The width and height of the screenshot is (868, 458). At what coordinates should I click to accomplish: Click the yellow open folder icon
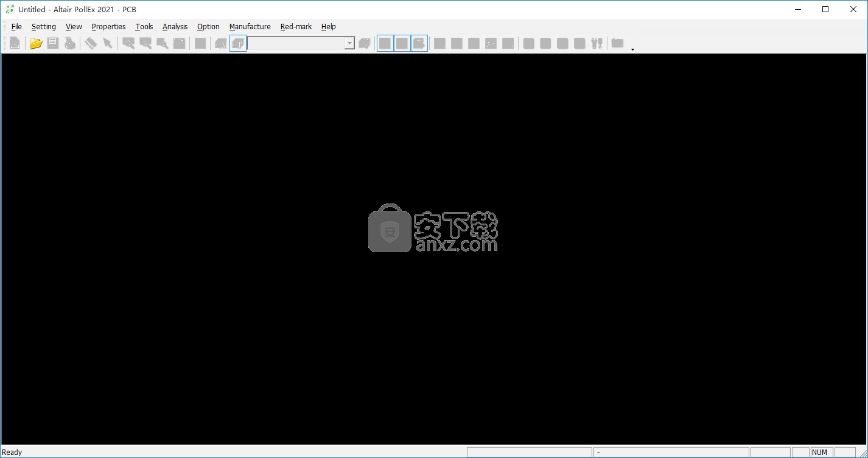pos(36,43)
